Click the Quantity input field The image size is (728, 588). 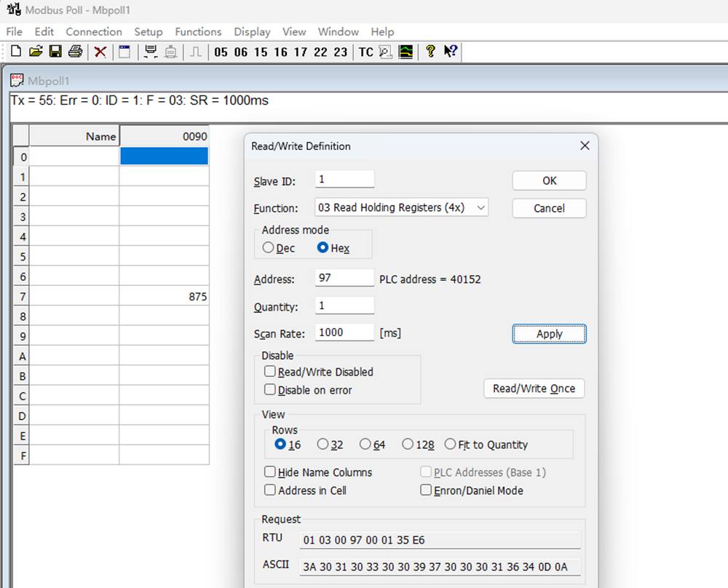click(344, 306)
